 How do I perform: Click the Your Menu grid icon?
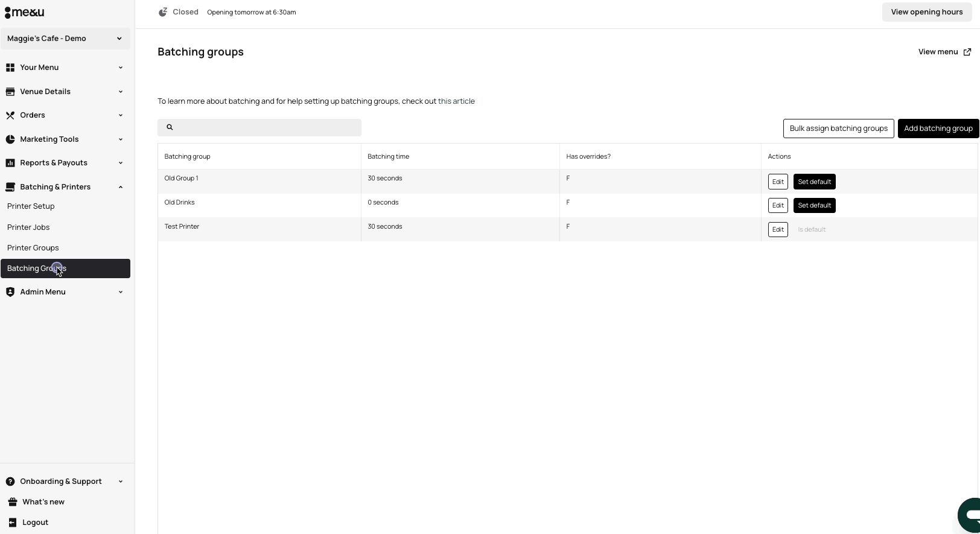click(10, 68)
